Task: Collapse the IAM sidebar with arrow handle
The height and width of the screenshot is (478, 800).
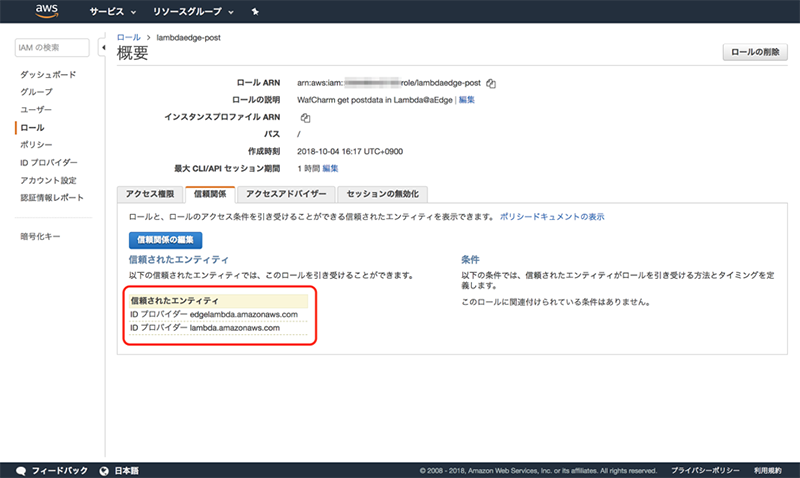Action: 104,48
